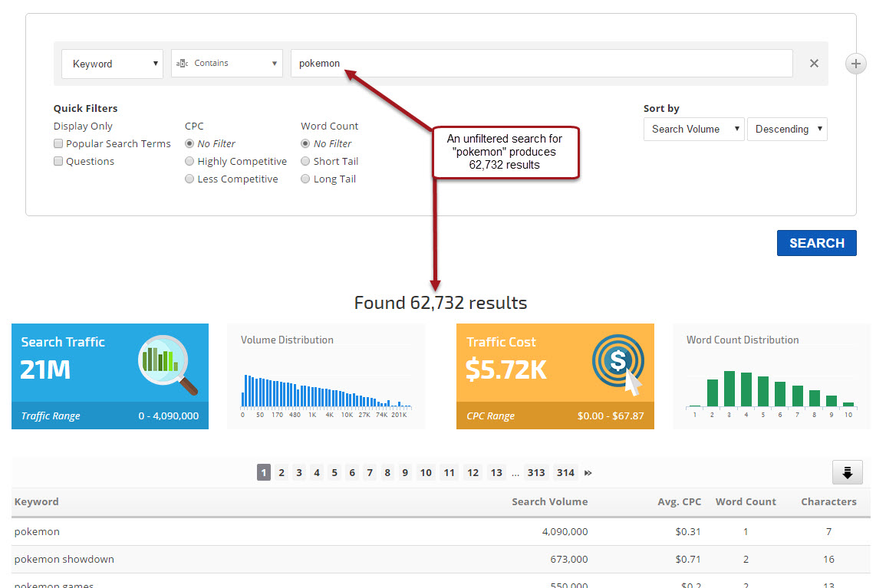
Task: Add a new filter with plus icon
Action: pyautogui.click(x=855, y=64)
